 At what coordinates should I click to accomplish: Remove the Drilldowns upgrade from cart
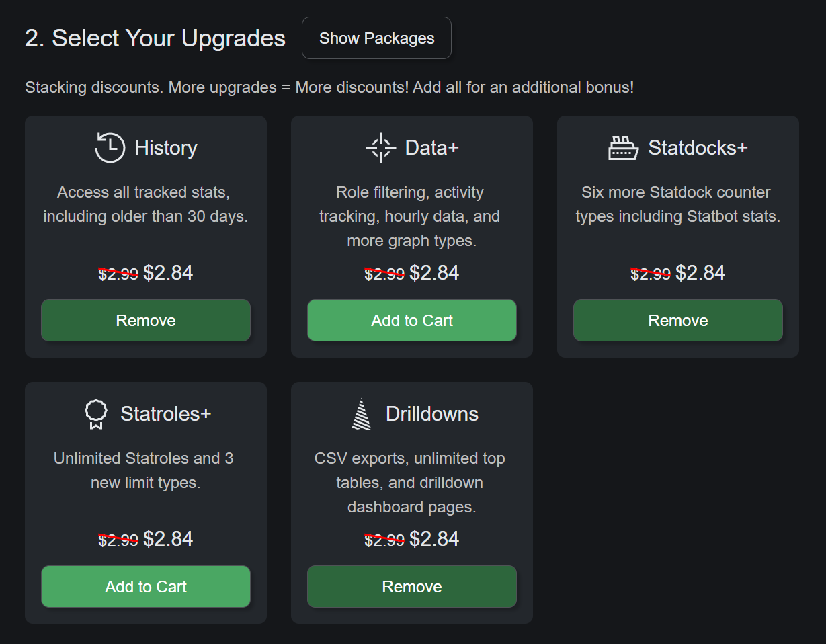tap(412, 587)
